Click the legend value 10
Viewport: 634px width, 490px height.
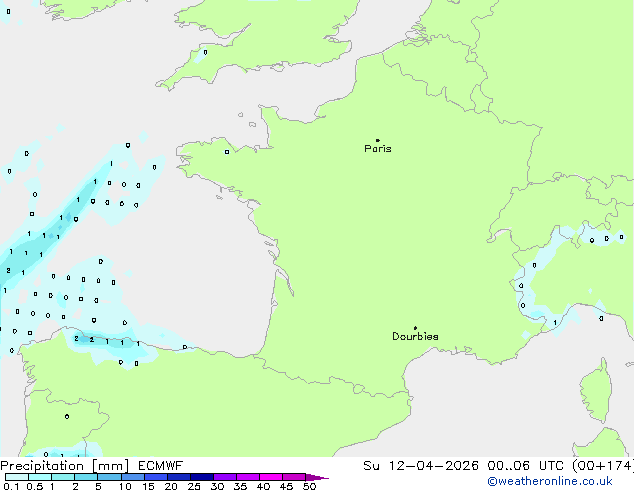125,486
